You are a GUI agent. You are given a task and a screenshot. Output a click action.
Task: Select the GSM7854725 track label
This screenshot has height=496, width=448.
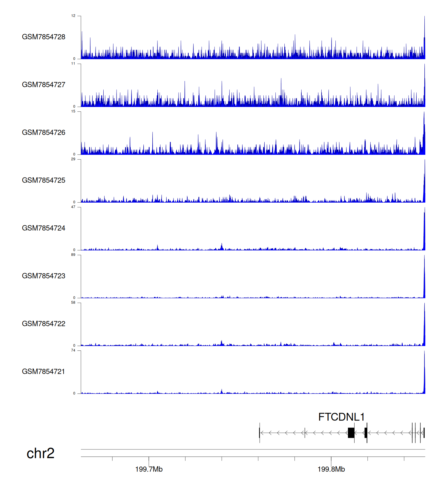point(44,180)
